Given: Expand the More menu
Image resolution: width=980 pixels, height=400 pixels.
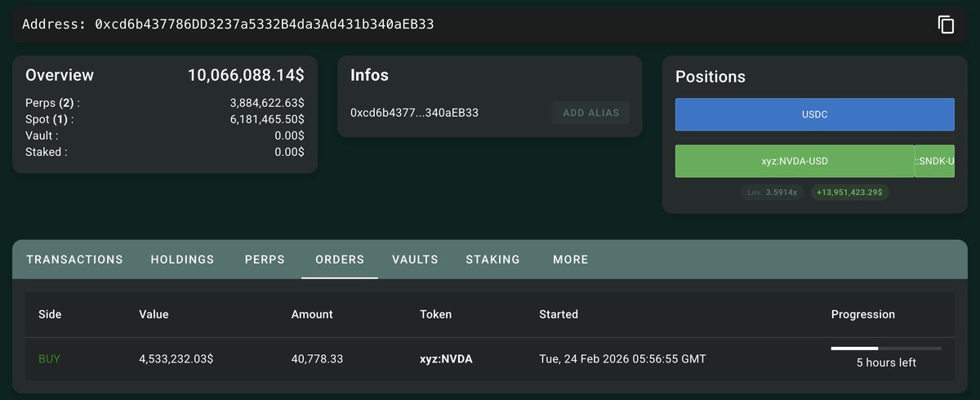Looking at the screenshot, I should (570, 260).
